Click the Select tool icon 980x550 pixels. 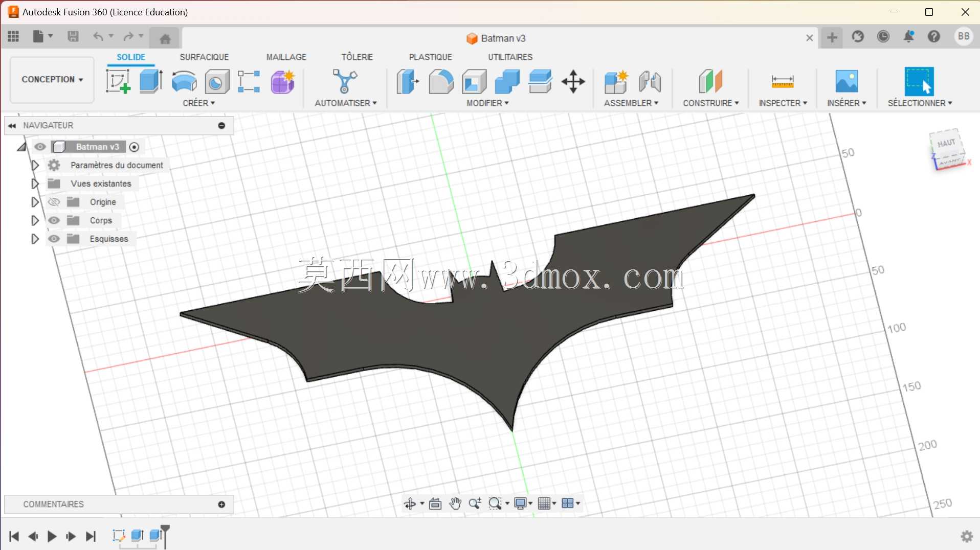click(919, 81)
